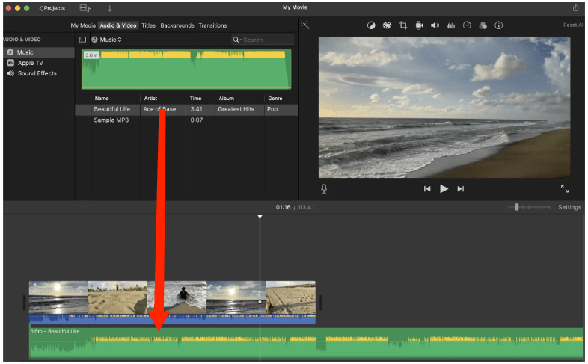Select the first sunset beach clip
The height and width of the screenshot is (364, 588).
[x=58, y=297]
